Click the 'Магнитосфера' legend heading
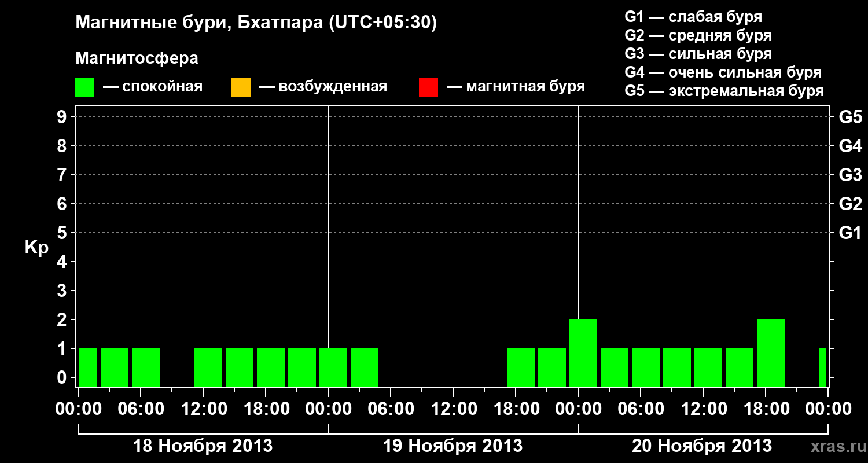The height and width of the screenshot is (463, 868). pos(137,58)
